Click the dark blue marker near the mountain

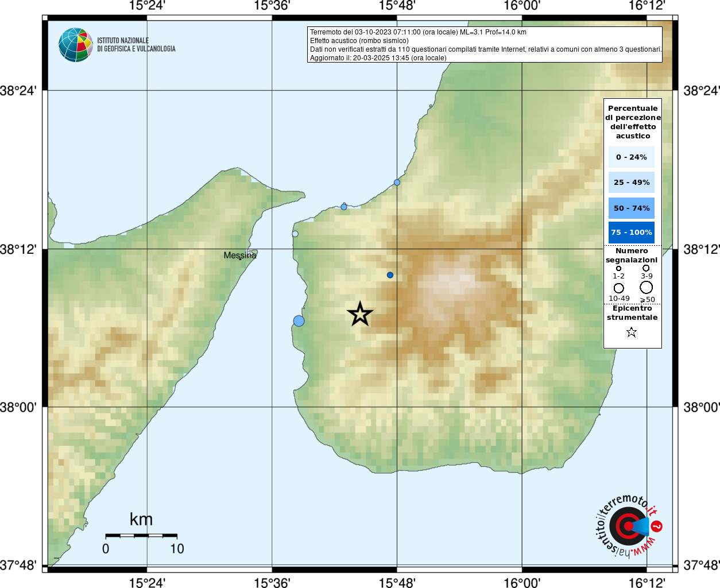(390, 275)
